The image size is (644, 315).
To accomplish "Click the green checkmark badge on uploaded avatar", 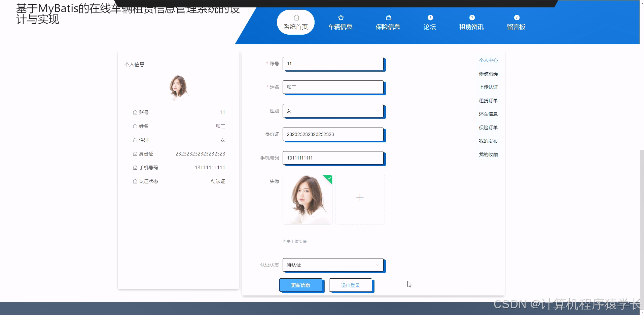I will tap(329, 178).
